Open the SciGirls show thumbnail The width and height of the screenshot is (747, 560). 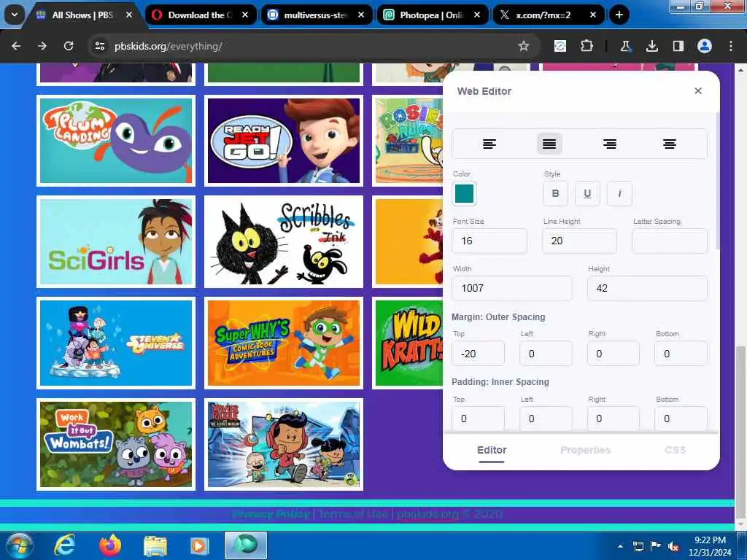coord(116,242)
